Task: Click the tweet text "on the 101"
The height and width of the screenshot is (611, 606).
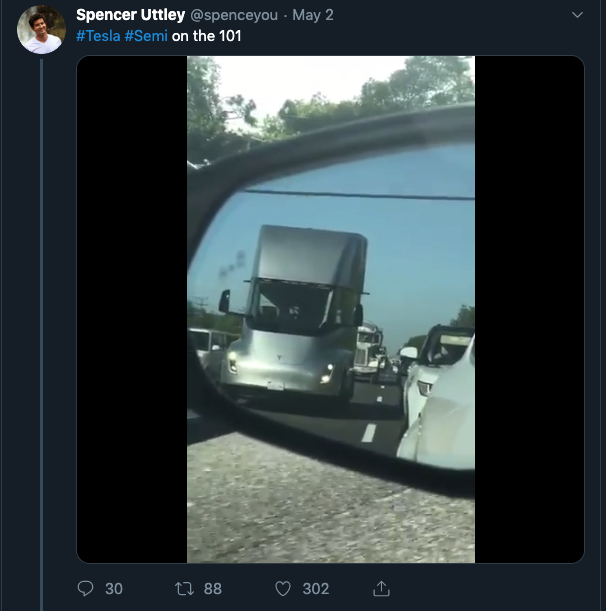Action: coord(207,36)
